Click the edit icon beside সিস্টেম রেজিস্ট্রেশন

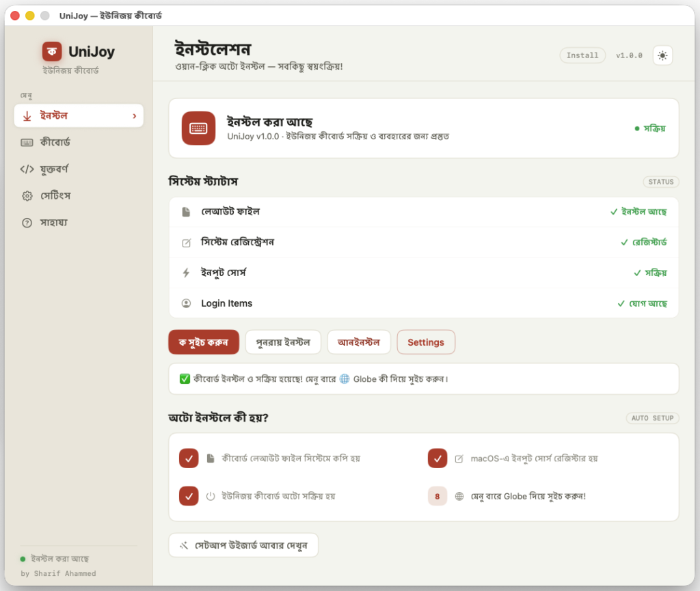[186, 243]
